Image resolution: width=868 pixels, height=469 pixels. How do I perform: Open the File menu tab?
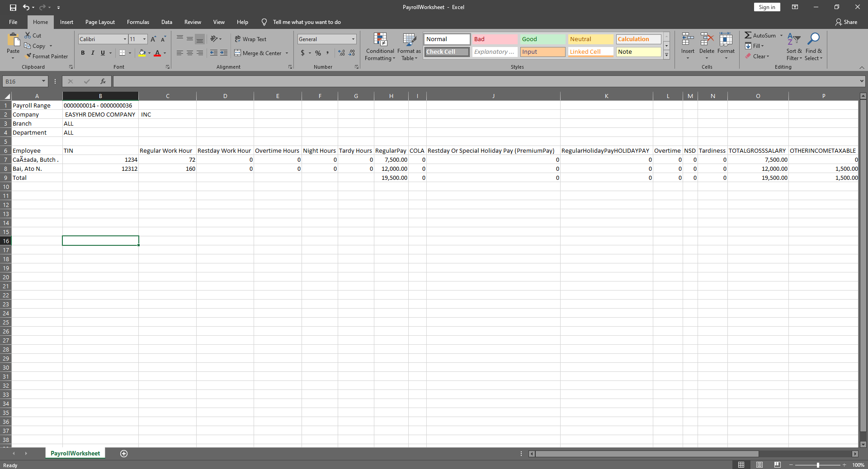13,22
